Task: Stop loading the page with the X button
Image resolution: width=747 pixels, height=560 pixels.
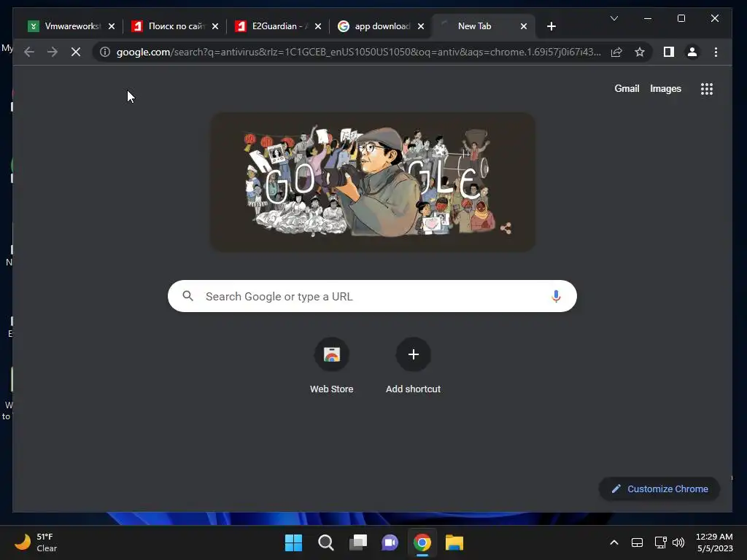Action: pyautogui.click(x=76, y=52)
